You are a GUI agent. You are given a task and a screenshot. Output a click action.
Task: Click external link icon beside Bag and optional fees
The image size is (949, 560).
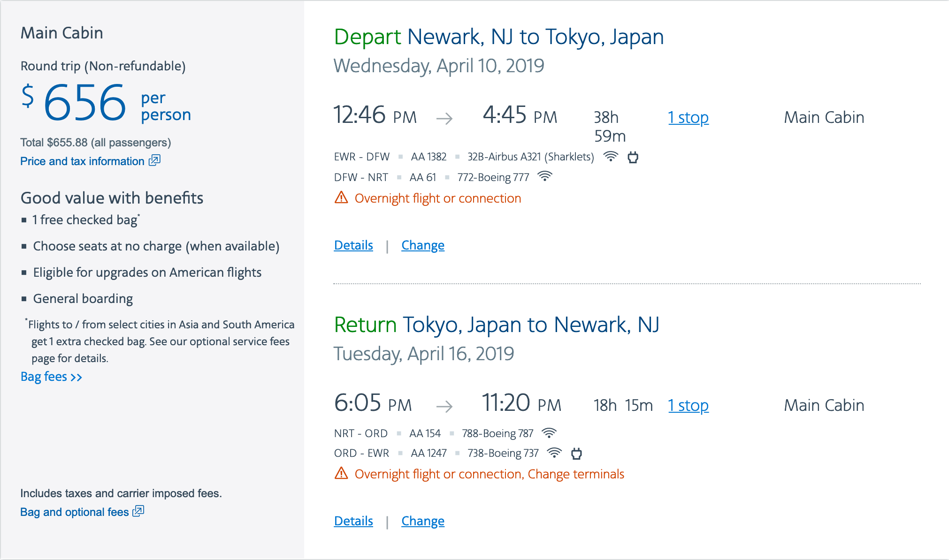[138, 511]
